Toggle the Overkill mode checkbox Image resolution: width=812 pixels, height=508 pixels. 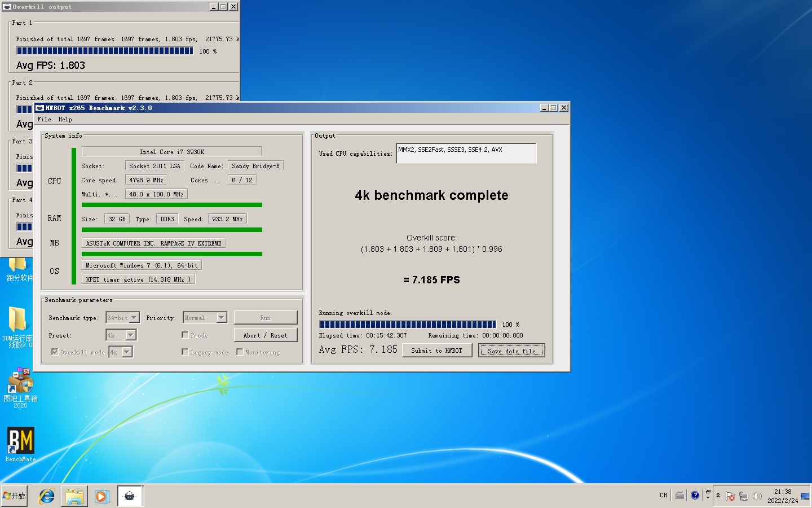point(55,352)
